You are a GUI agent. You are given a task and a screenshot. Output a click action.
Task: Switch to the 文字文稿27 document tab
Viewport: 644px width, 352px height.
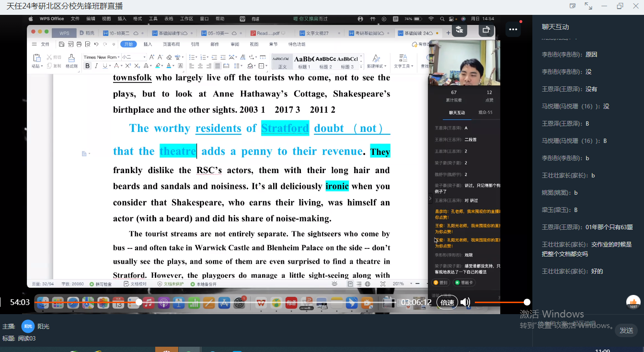point(317,33)
